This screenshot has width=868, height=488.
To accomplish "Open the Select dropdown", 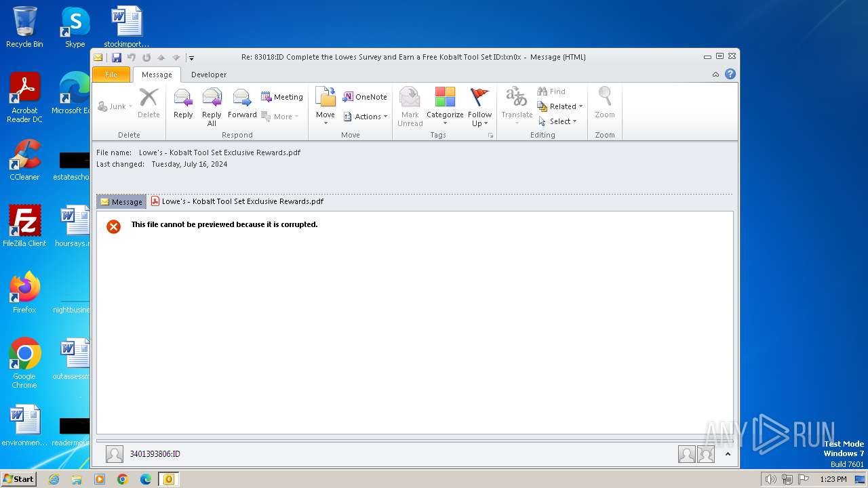I will point(557,121).
